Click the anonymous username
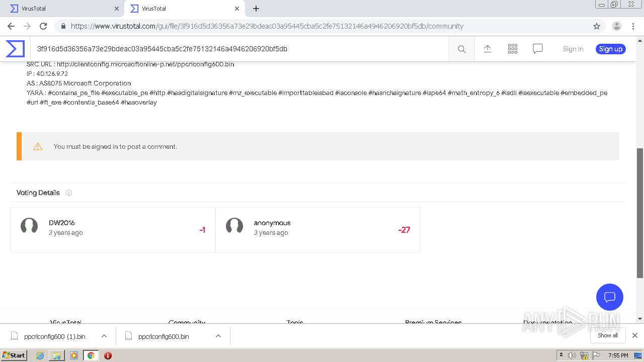Viewport: 644px width, 362px height. tap(272, 223)
